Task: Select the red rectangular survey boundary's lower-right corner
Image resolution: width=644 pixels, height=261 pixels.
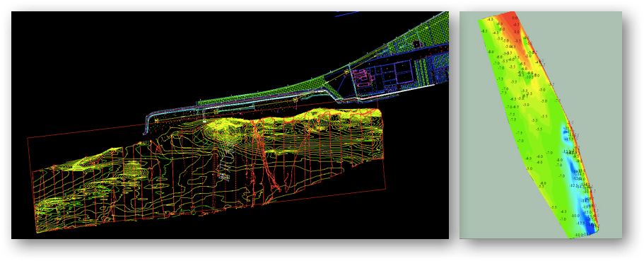Action: (x=385, y=190)
